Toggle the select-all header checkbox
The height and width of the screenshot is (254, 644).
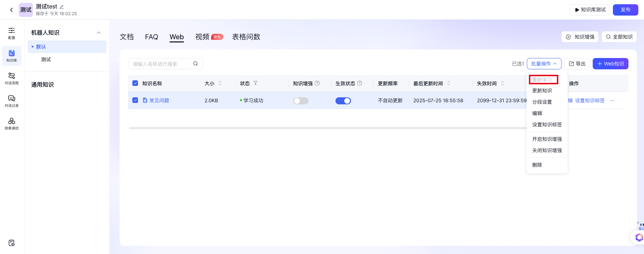point(135,83)
